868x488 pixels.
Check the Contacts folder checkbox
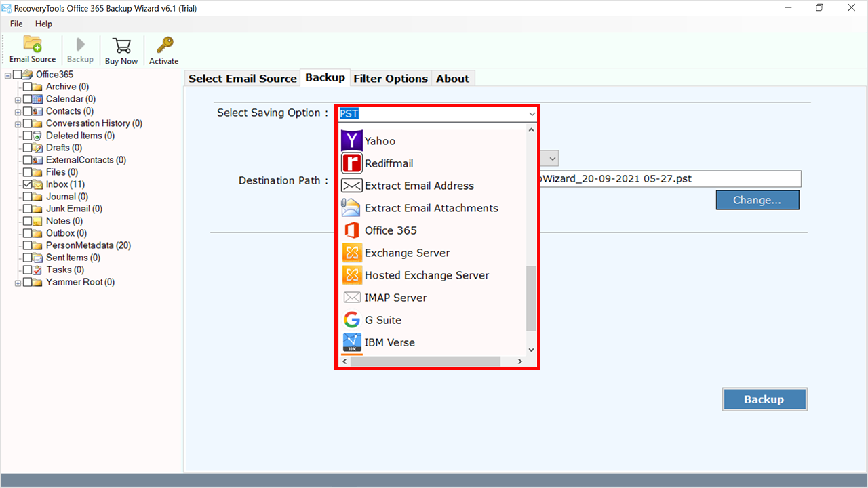coord(27,111)
